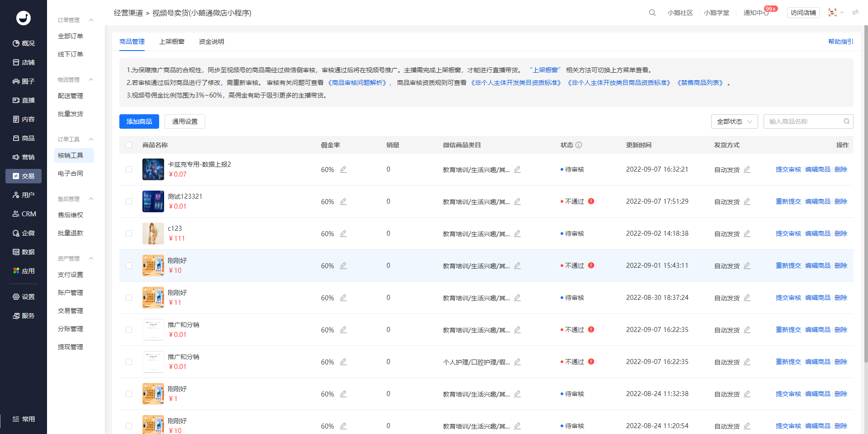Edit the category pencil icon for c123
The image size is (868, 434).
517,233
